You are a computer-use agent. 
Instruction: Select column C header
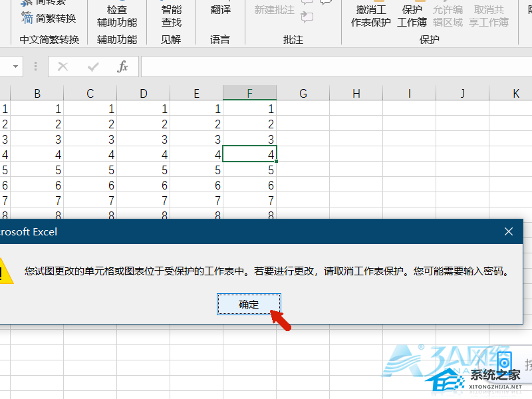90,93
